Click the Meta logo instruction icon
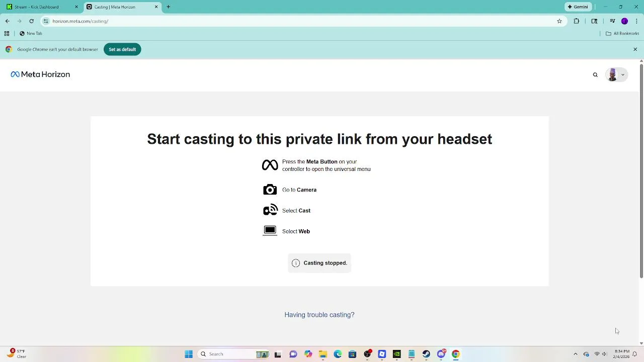Screen dimensions: 644x362 click(x=270, y=165)
